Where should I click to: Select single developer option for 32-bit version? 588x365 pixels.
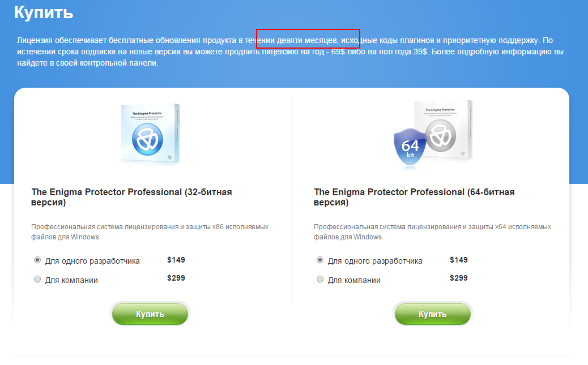click(37, 260)
